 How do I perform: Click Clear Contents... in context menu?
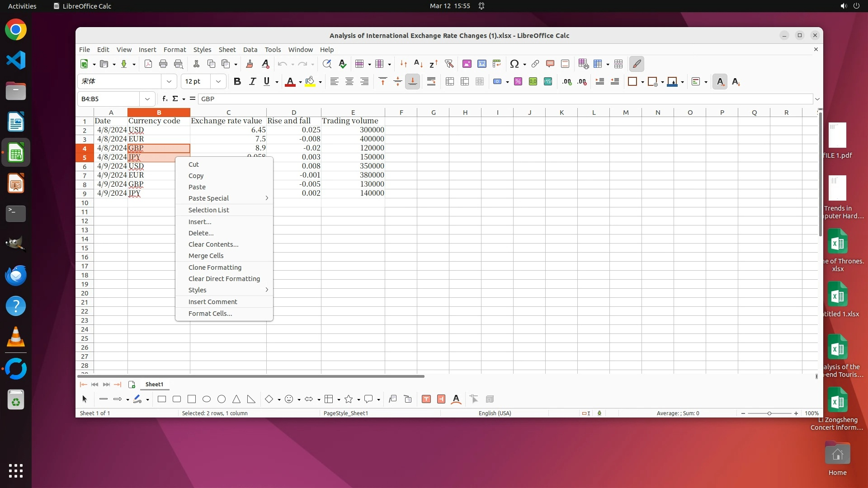pos(213,244)
